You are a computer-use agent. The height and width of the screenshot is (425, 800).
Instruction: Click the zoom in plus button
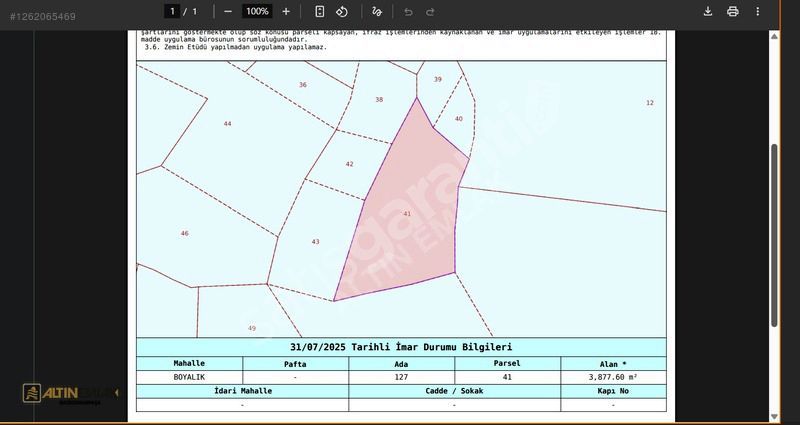click(x=286, y=11)
